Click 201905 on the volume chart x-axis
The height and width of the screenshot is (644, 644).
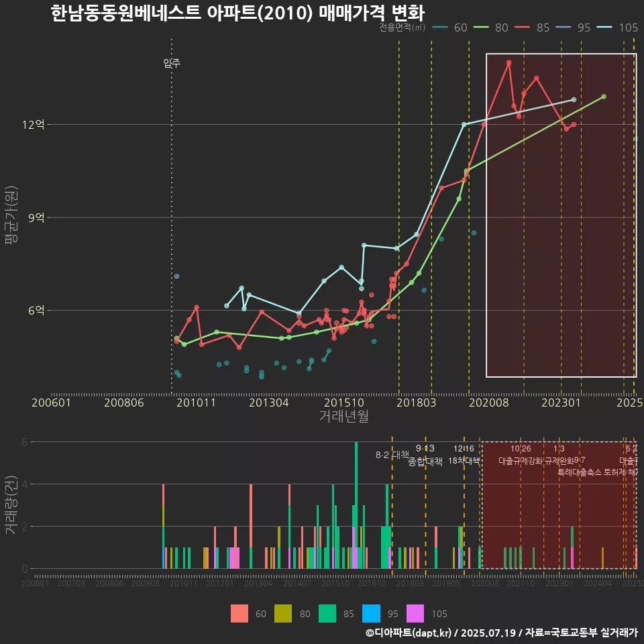[446, 583]
